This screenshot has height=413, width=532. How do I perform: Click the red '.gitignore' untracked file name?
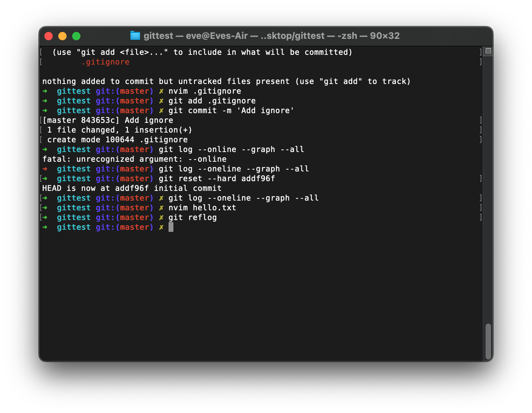pos(105,62)
